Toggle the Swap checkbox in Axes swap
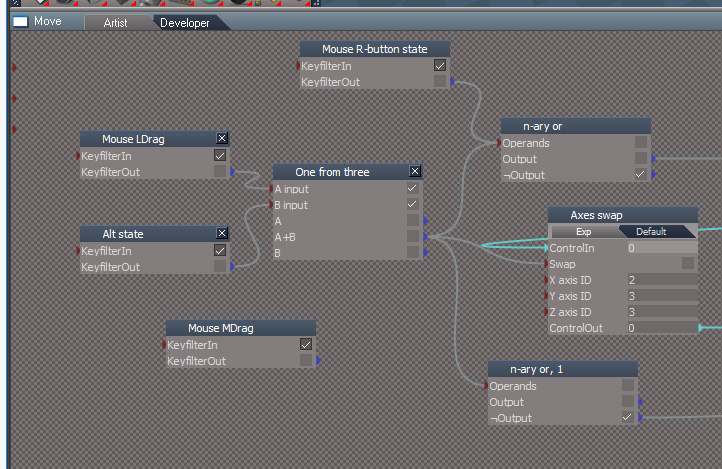722x469 pixels. pos(687,263)
